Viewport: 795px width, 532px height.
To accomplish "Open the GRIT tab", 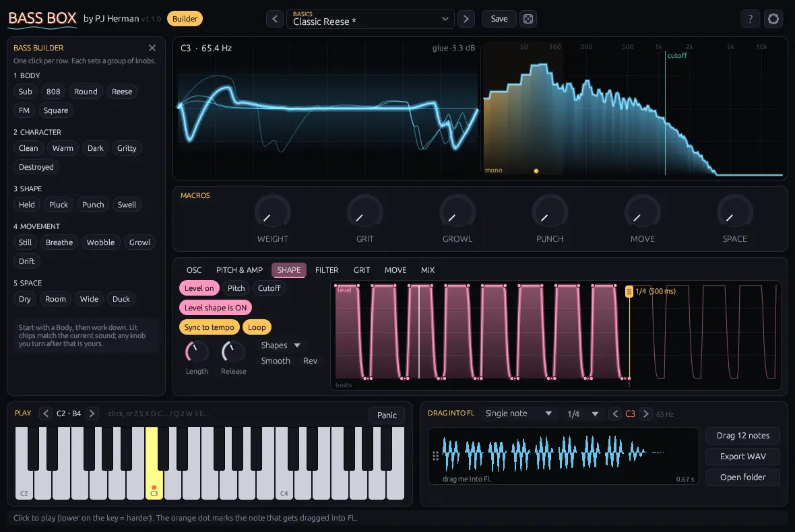I will (362, 270).
